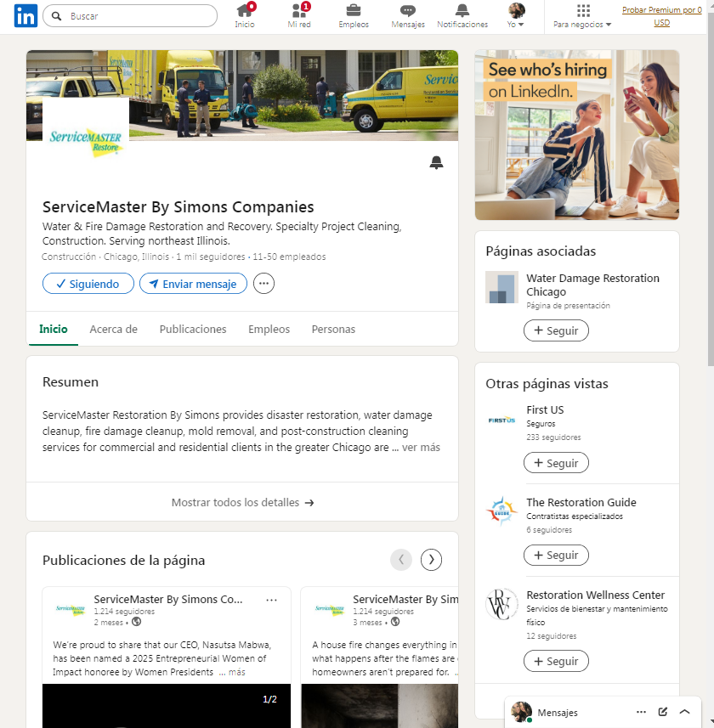The image size is (714, 728).
Task: Open options menu on first post
Action: [x=272, y=600]
